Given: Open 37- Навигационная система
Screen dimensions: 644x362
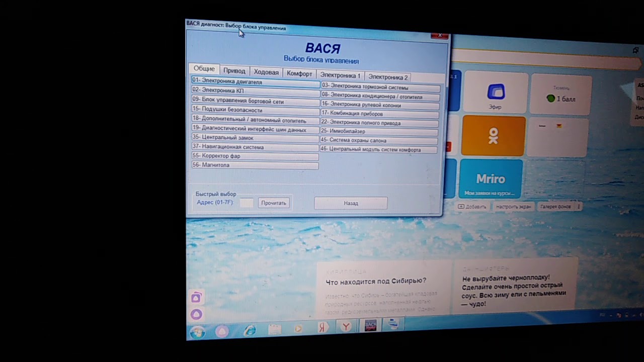Looking at the screenshot, I should pos(256,147).
